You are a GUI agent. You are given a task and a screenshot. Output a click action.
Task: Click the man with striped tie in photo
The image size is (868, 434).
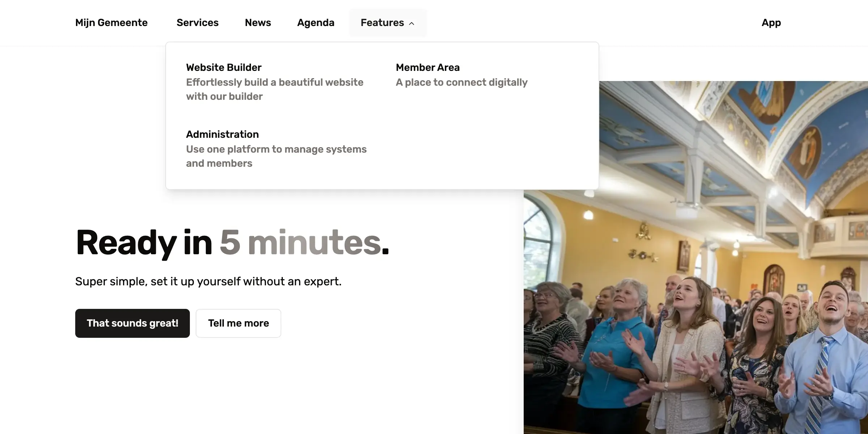click(x=828, y=347)
